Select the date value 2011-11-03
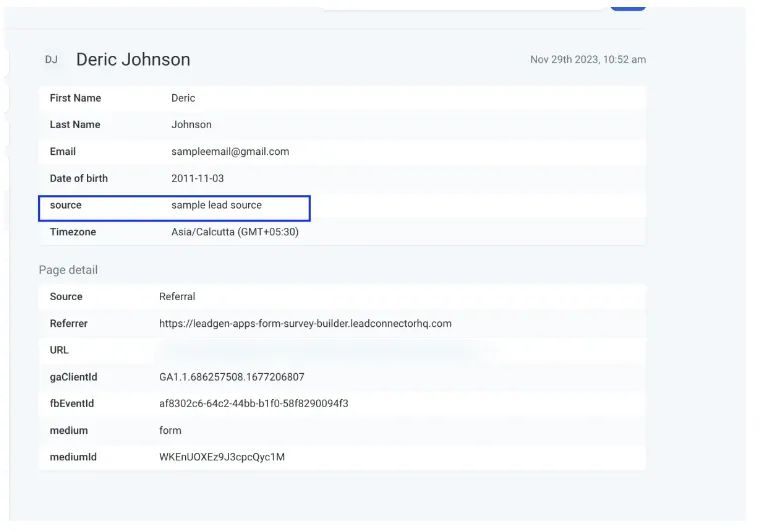Image resolution: width=760 pixels, height=531 pixels. click(x=197, y=178)
